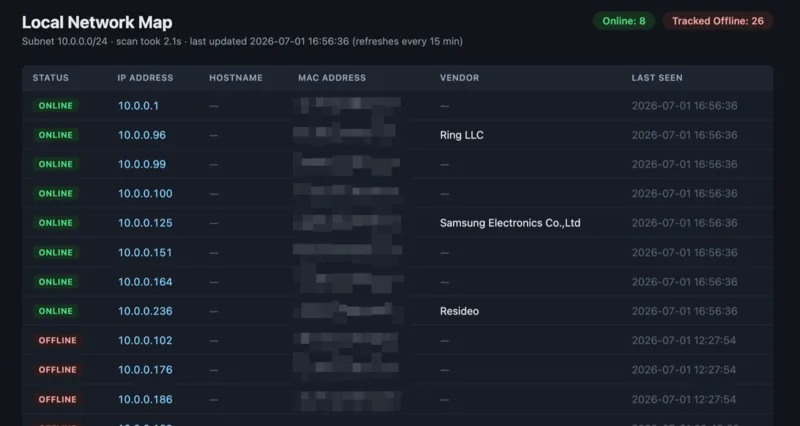
Task: Open IP address 10.0.0.164 link
Action: [x=145, y=282]
